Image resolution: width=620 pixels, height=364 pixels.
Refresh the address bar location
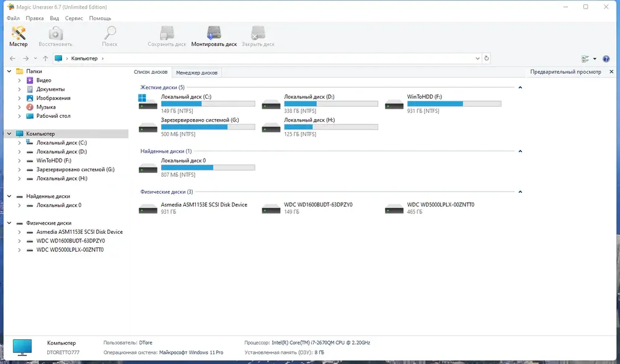coord(486,58)
